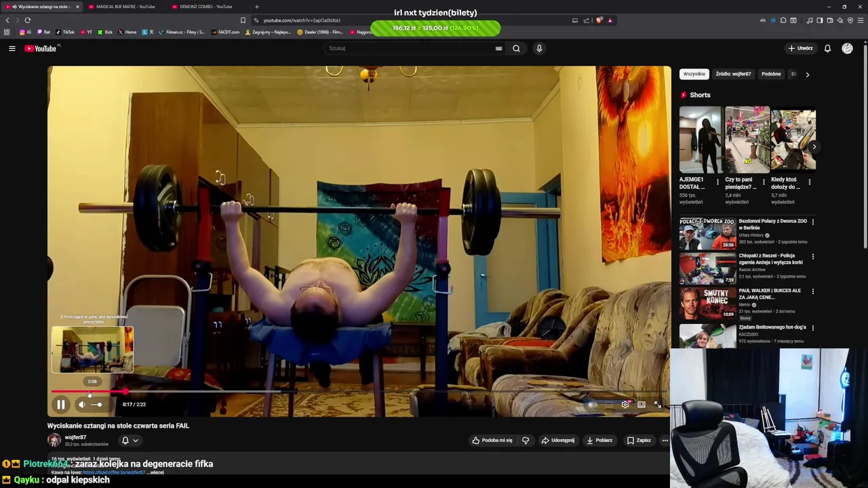Open more actions ellipsis under video
This screenshot has width=868, height=488.
point(665,441)
